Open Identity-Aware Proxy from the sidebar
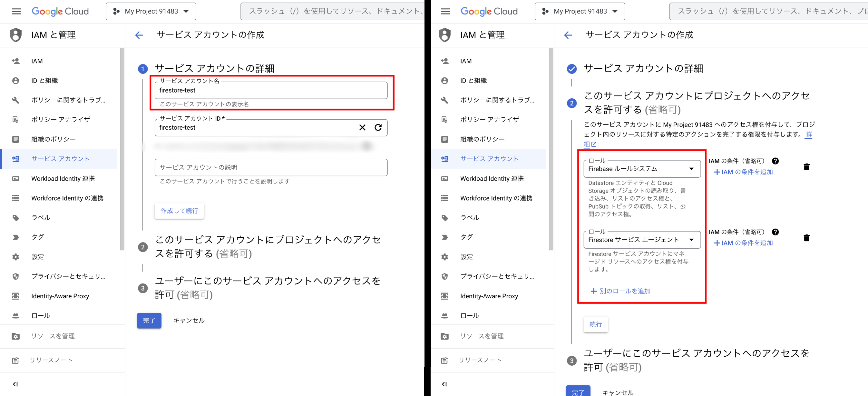This screenshot has height=396, width=868. 60,296
